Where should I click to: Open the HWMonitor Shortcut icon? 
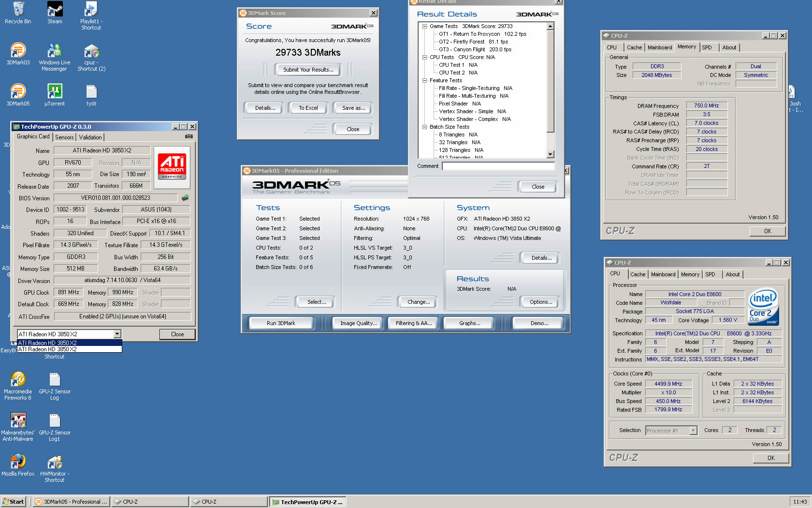pyautogui.click(x=55, y=468)
